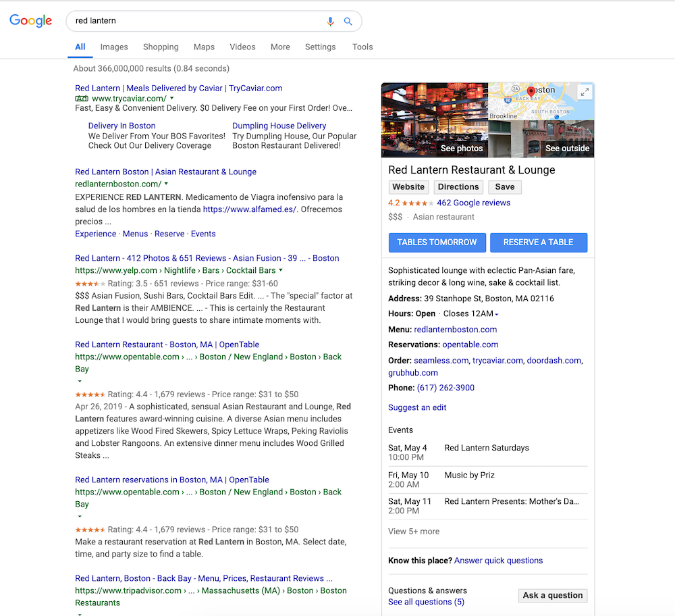Viewport: 675px width, 616px height.
Task: Call phone number (617) 262-3900
Action: pos(446,388)
